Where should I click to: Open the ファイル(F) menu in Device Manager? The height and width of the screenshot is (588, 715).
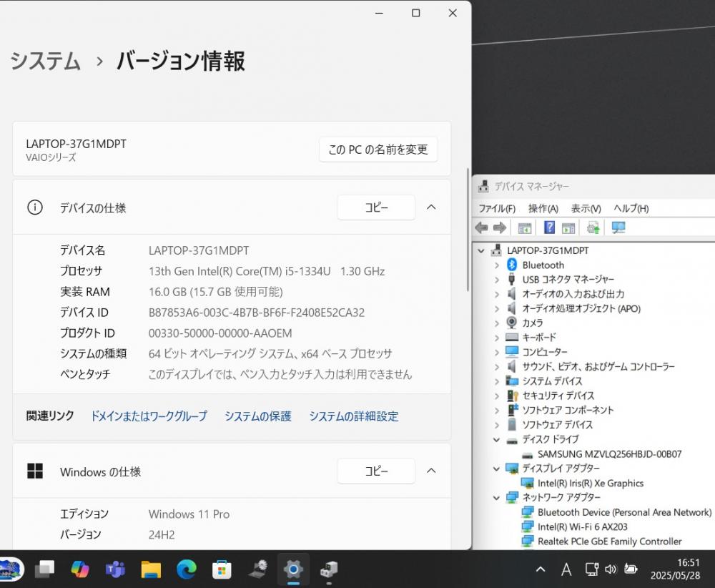click(x=497, y=208)
